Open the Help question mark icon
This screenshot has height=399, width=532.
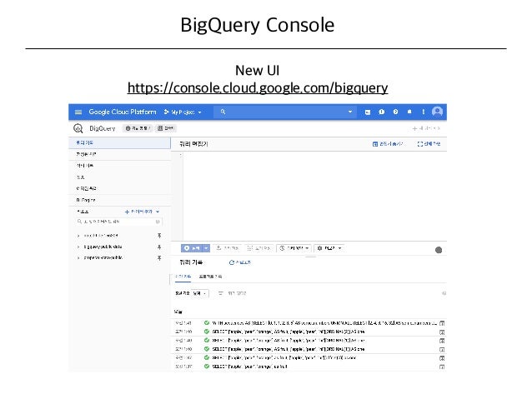coord(395,112)
